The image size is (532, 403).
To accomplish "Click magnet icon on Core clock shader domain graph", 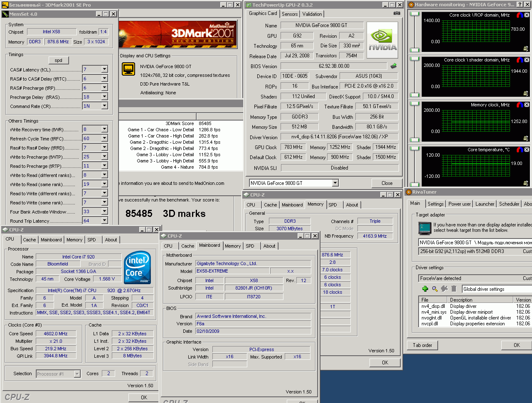I will [x=520, y=60].
